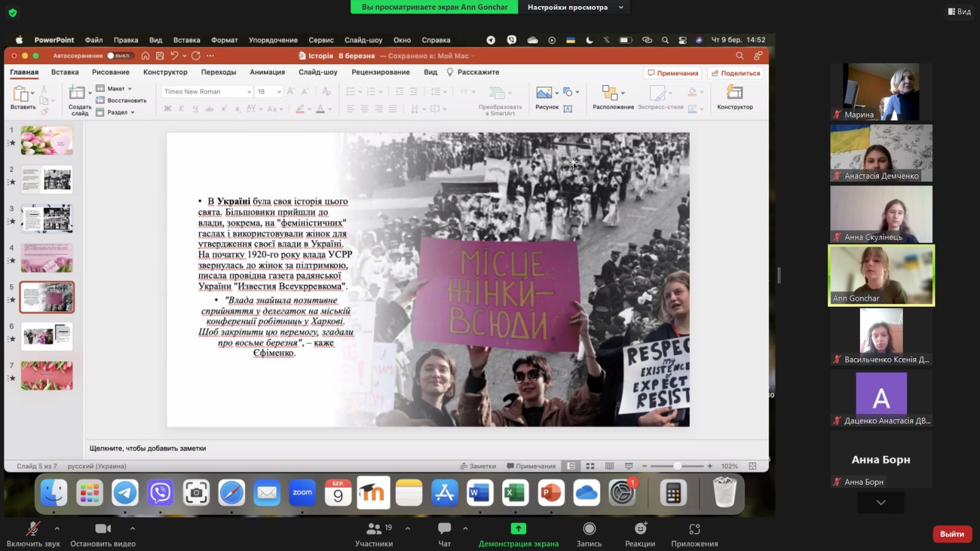Toggle underline Ч formatting
Viewport: 980px width, 551px height.
coord(195,109)
